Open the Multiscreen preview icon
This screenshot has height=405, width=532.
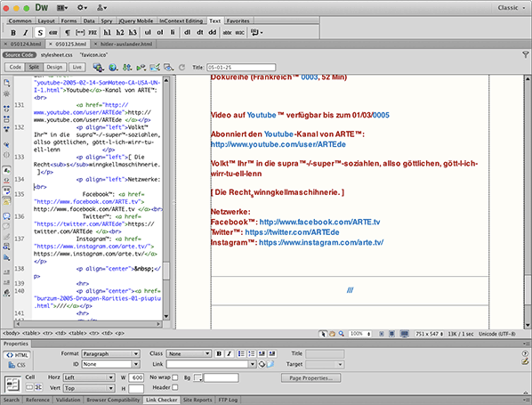click(x=99, y=68)
